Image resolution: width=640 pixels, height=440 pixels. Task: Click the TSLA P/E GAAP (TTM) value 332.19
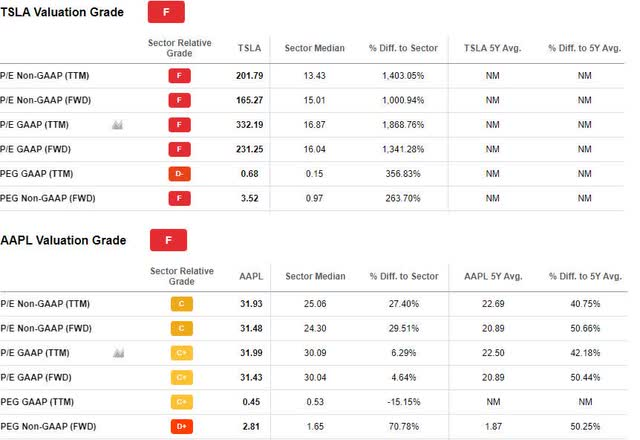coord(249,124)
